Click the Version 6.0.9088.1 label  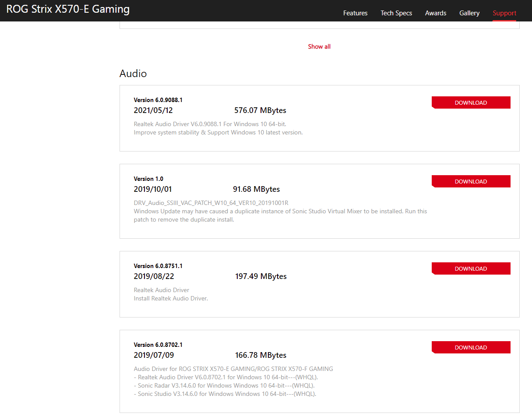158,100
